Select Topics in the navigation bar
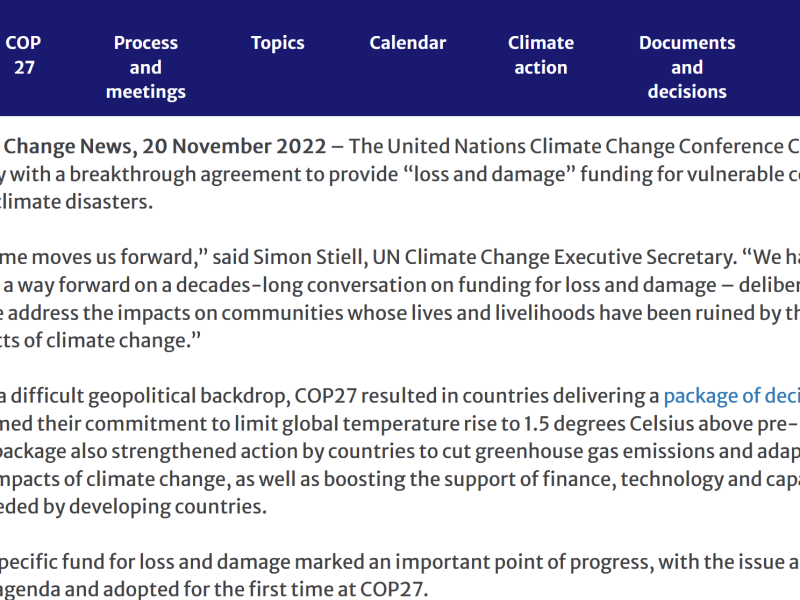This screenshot has width=800, height=600. (x=277, y=43)
